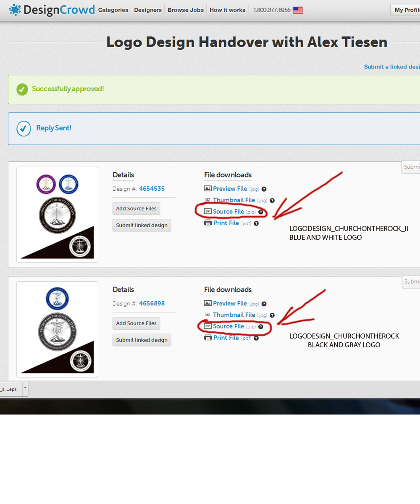Viewport: 420px width, 504px height.
Task: Click Thumbnail File small image icon for design 4656898
Action: point(207,315)
